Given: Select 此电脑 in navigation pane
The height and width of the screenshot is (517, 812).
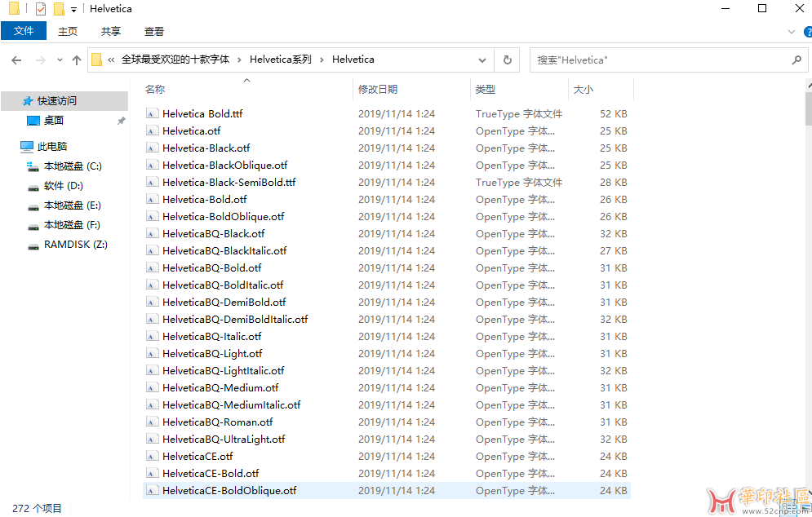Looking at the screenshot, I should (x=52, y=147).
